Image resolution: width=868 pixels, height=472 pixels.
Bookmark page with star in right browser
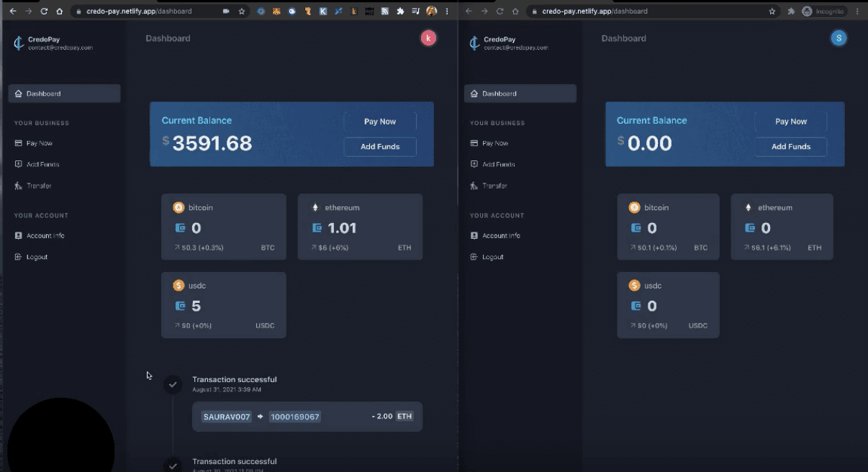tap(772, 12)
